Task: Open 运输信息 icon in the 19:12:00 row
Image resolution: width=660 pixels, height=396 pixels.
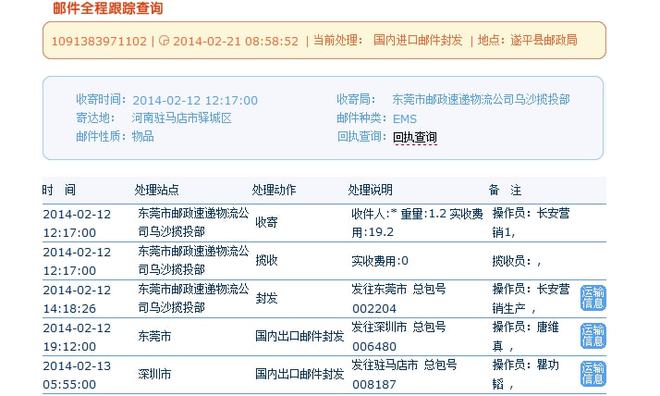Action: [593, 336]
